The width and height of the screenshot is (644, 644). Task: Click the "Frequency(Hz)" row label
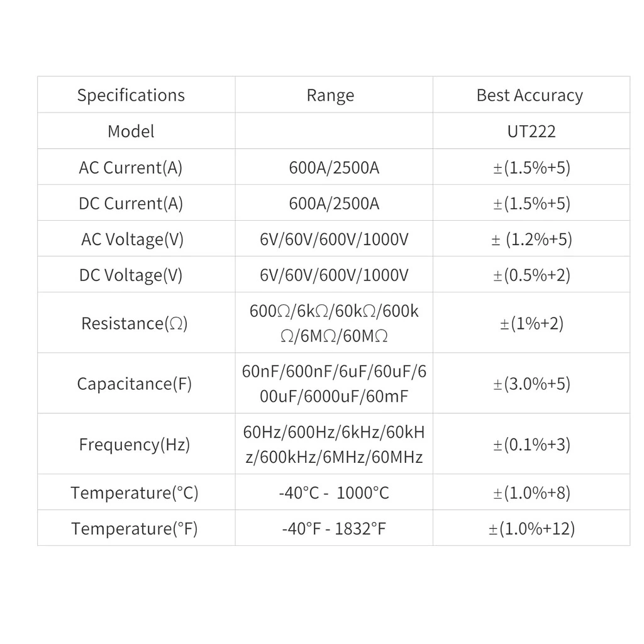pyautogui.click(x=134, y=445)
